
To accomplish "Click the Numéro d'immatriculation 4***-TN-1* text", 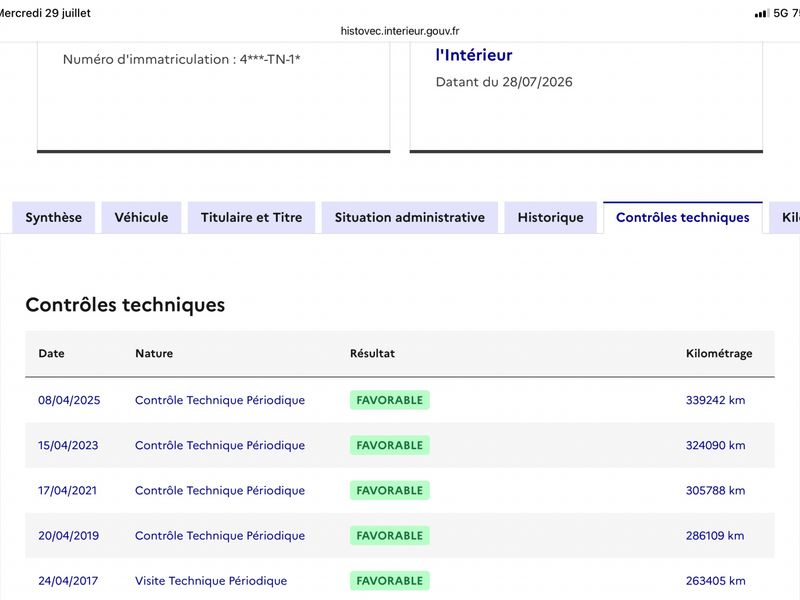I will tap(182, 59).
